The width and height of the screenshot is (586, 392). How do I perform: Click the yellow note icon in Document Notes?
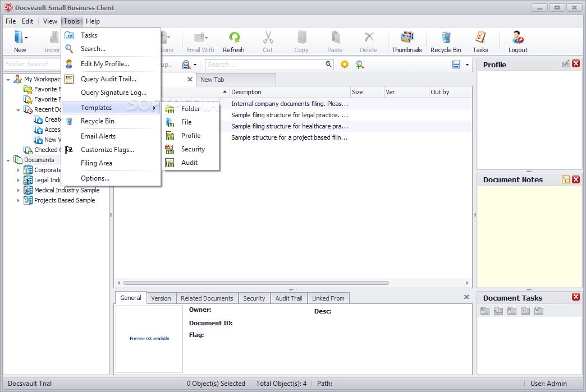point(566,179)
